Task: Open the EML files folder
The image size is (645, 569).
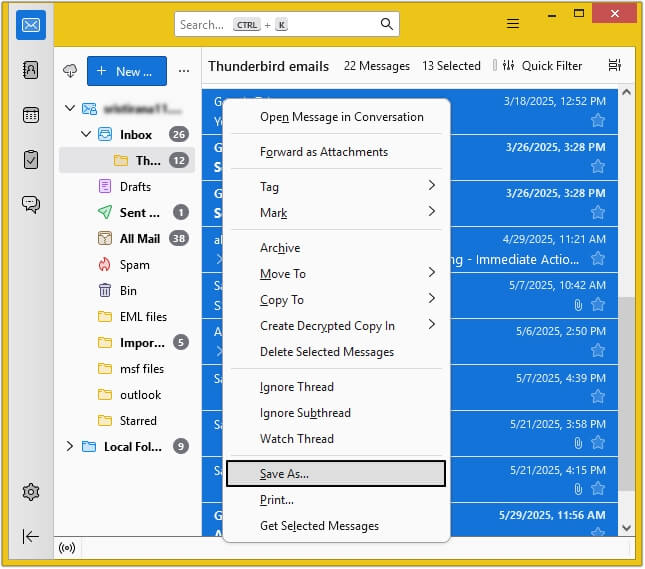Action: (x=127, y=316)
